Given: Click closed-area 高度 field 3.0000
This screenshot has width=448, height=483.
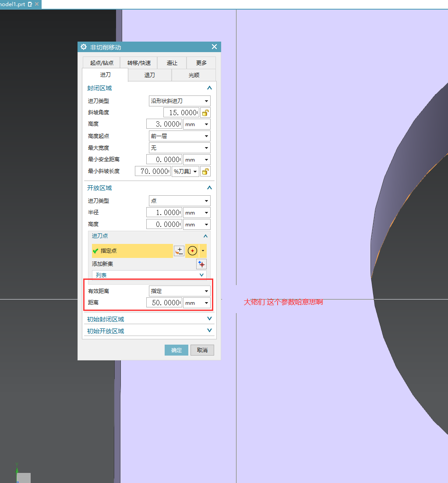Looking at the screenshot, I should pos(164,124).
